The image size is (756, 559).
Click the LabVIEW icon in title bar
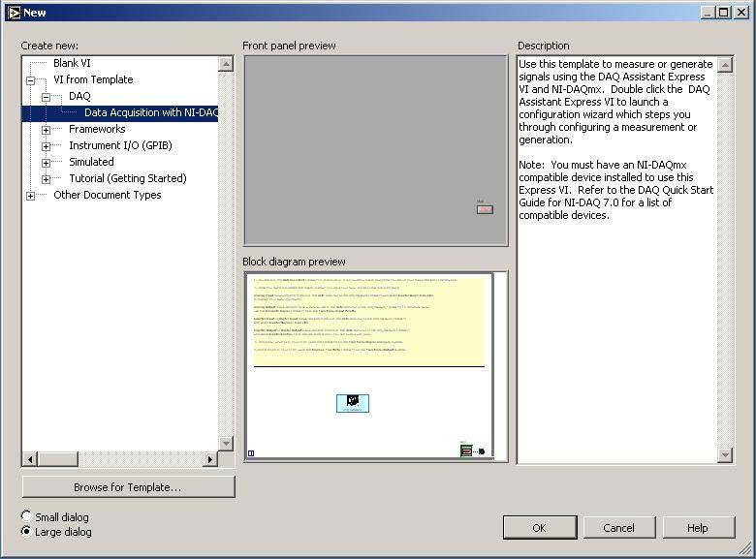click(x=14, y=12)
